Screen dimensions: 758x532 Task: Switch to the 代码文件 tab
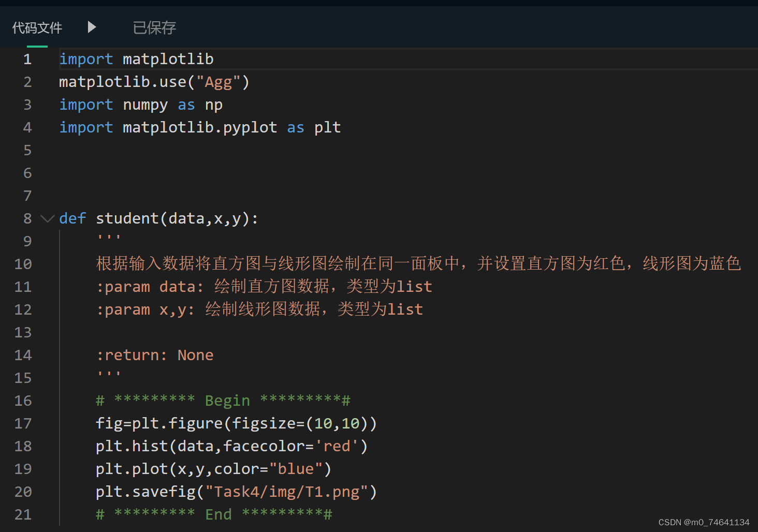tap(36, 27)
